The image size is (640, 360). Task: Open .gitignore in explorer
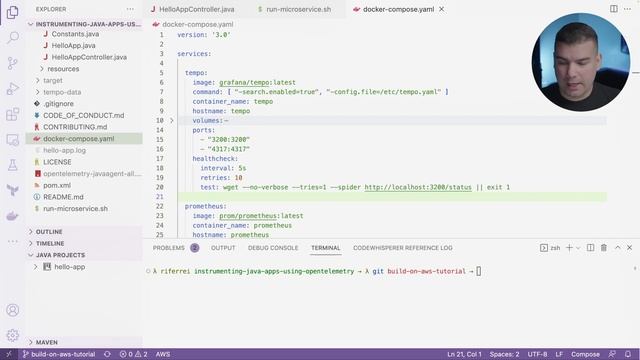click(x=58, y=104)
